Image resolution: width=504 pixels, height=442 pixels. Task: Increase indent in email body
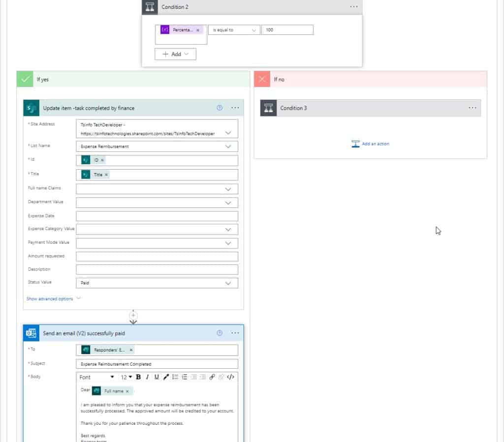[x=203, y=377]
